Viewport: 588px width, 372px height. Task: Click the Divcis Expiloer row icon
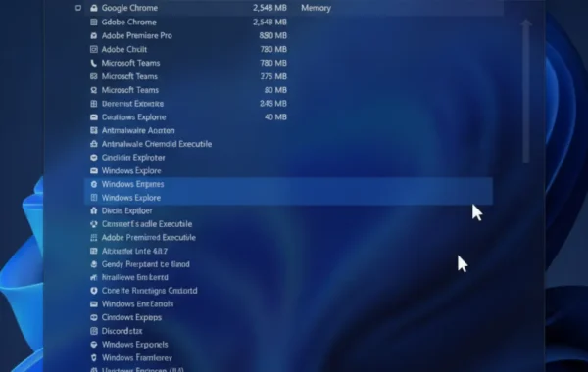tap(94, 210)
